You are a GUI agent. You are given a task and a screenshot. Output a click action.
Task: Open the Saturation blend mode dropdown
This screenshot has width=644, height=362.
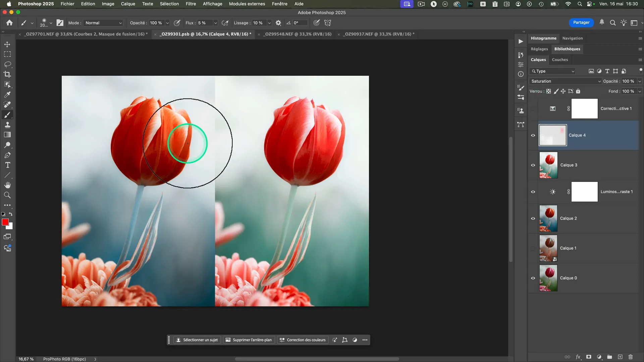pyautogui.click(x=566, y=81)
